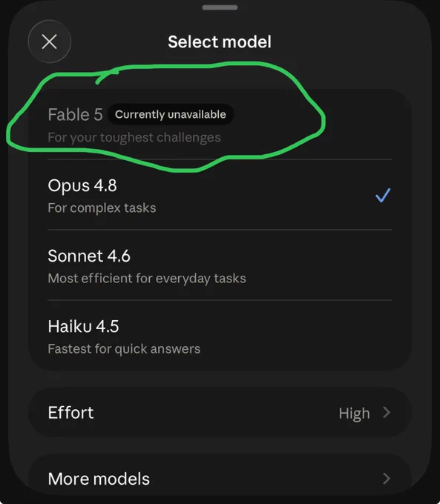Viewport: 440px width, 504px height.
Task: Switch to Sonnet 4.6 model
Action: pos(220,265)
